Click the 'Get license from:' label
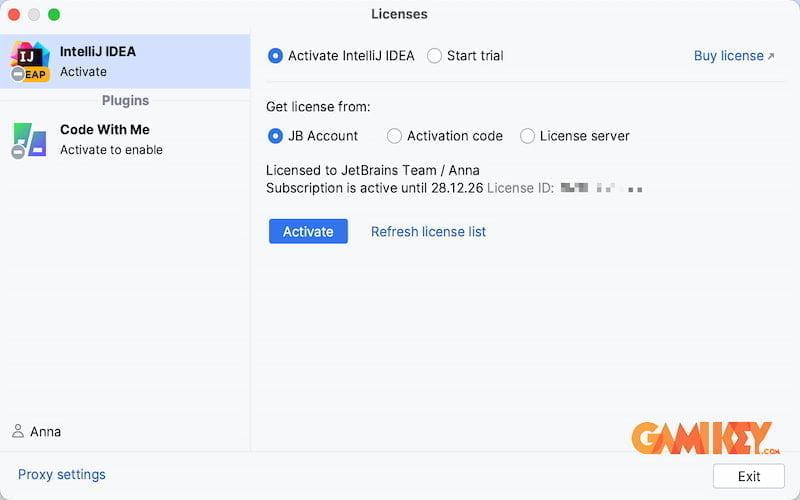Screen dimensions: 800x500 (x=318, y=107)
